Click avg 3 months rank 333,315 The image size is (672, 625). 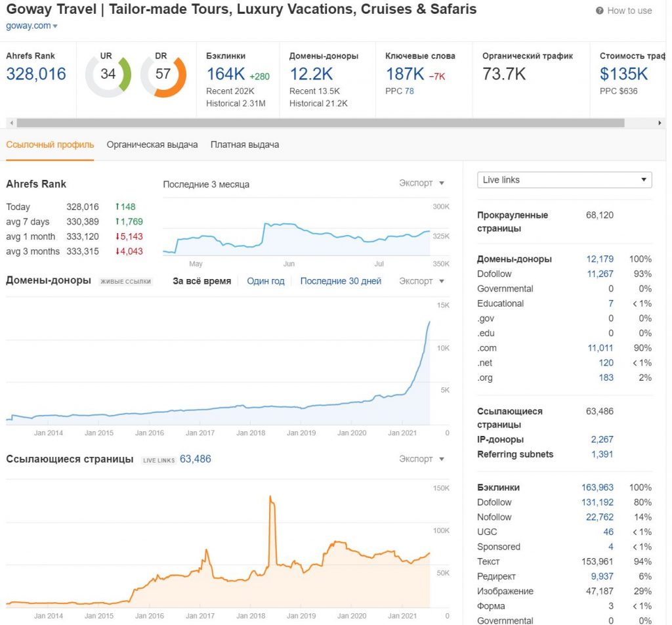82,251
